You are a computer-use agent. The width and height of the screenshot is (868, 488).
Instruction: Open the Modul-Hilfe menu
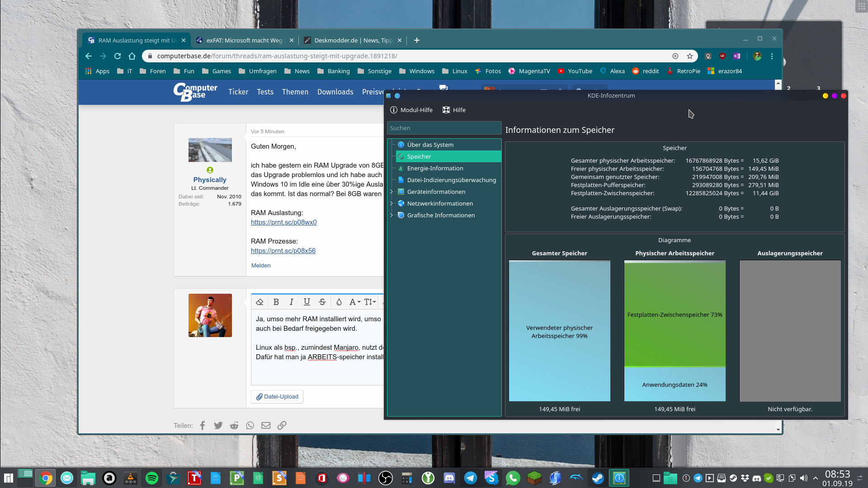click(x=411, y=110)
